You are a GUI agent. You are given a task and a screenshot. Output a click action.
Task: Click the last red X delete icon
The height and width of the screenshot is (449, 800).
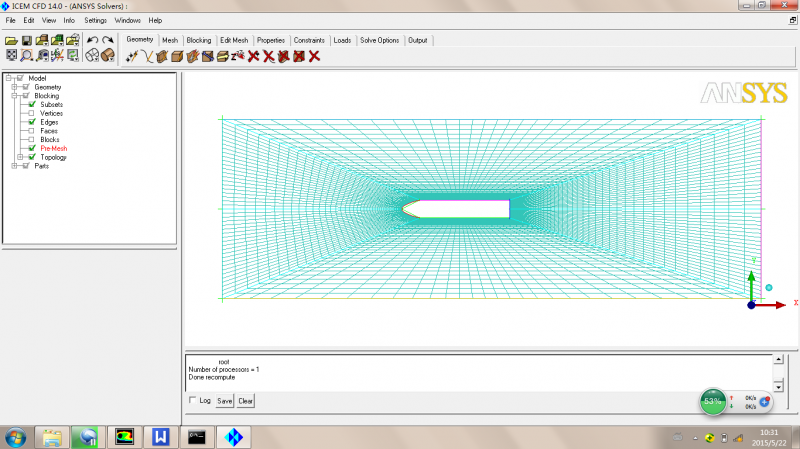[314, 56]
